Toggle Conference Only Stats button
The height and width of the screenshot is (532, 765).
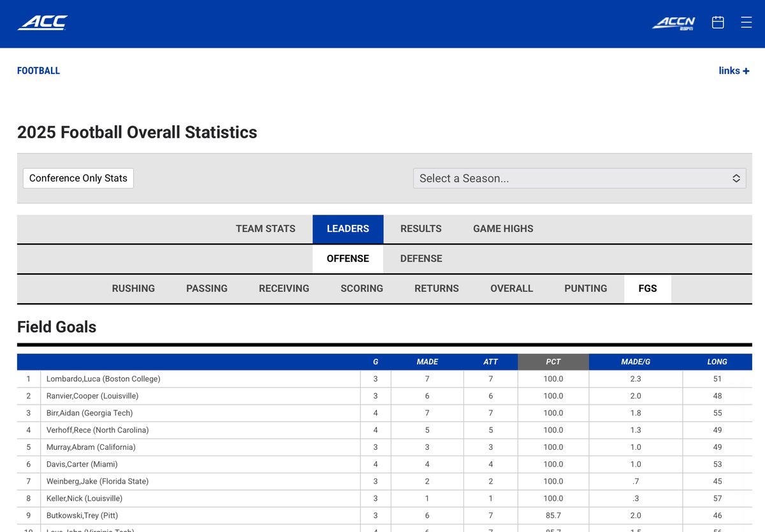tap(78, 178)
